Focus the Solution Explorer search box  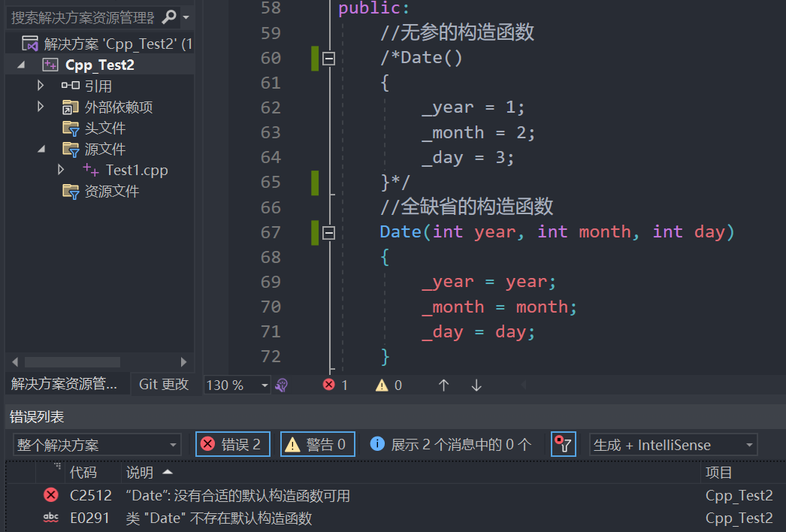point(83,17)
